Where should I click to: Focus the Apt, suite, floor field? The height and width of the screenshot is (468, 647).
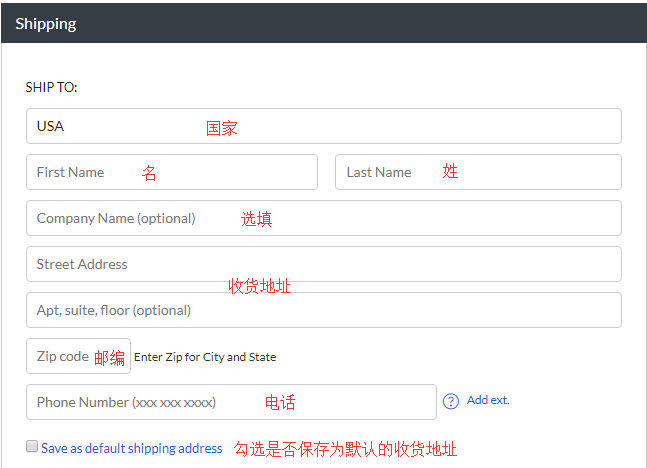[323, 310]
